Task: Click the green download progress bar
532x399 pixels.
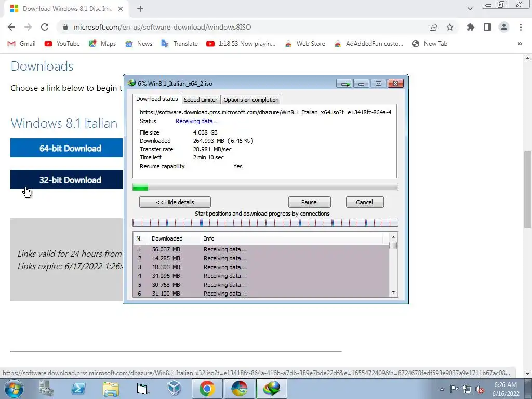Action: tap(265, 187)
